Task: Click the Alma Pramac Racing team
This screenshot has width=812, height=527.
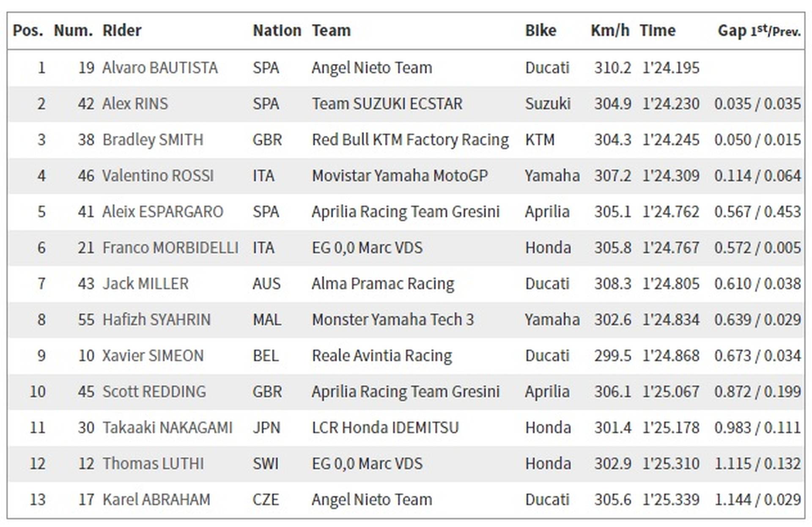Action: (x=383, y=284)
